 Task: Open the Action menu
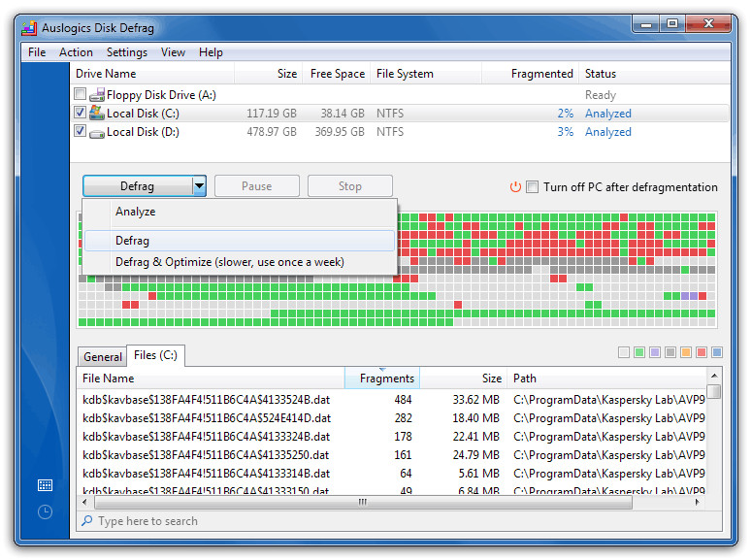(x=76, y=51)
